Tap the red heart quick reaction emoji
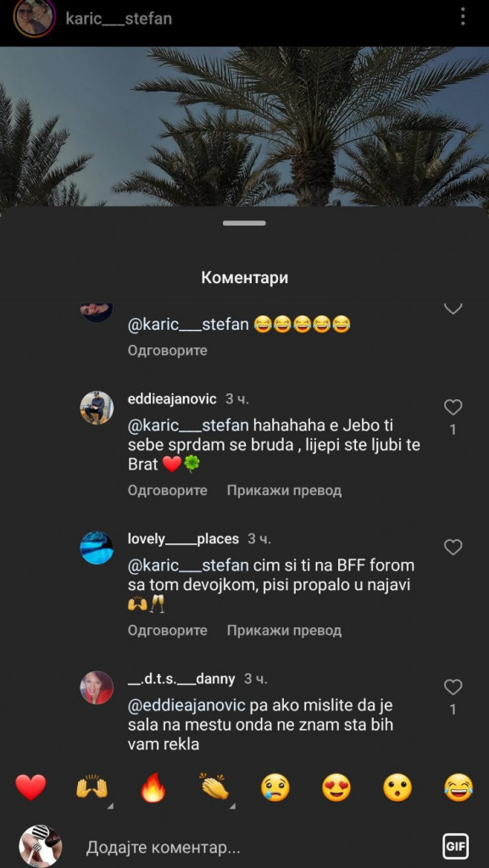Viewport: 489px width, 868px height. click(x=31, y=787)
